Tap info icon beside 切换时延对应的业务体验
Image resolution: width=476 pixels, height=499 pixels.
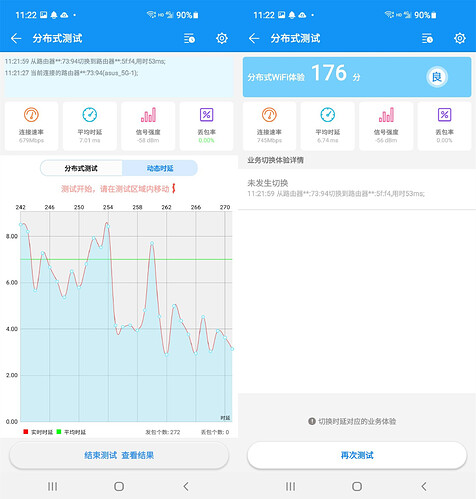(x=312, y=421)
